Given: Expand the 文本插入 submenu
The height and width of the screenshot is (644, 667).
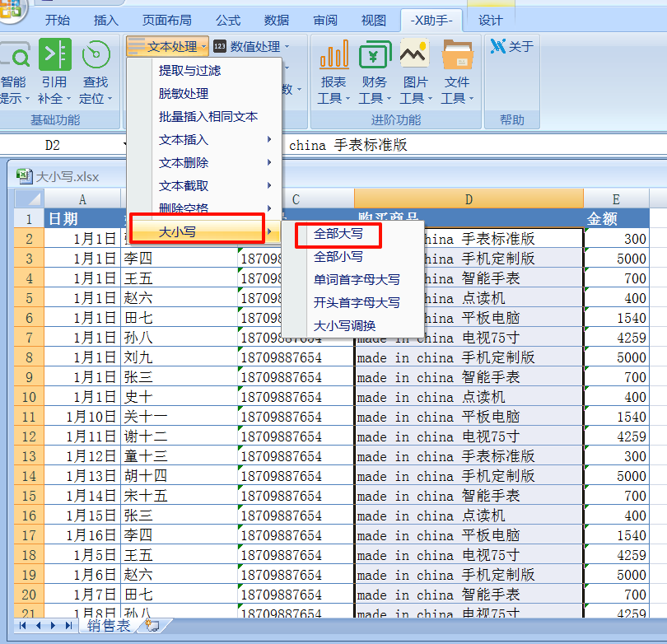Looking at the screenshot, I should 204,139.
